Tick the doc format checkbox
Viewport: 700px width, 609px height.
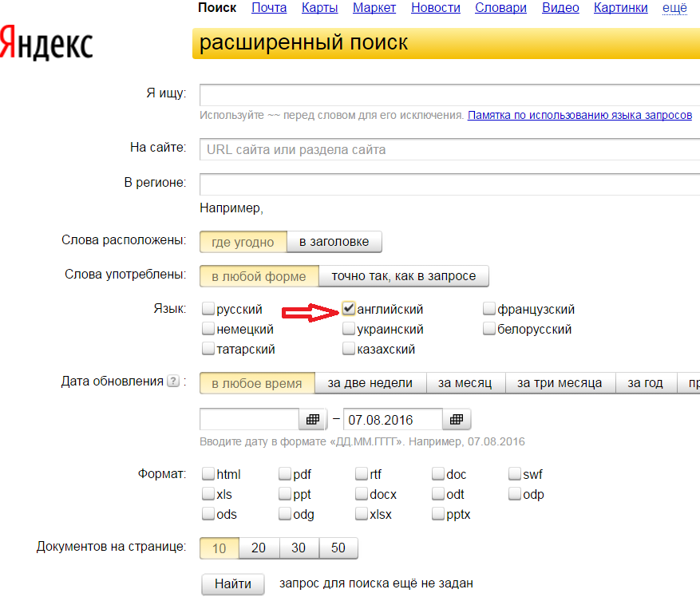(x=438, y=474)
